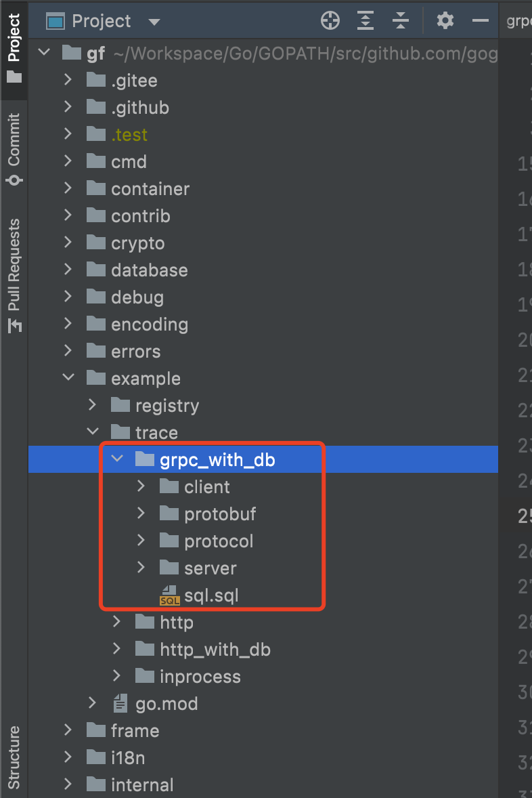Image resolution: width=532 pixels, height=798 pixels.
Task: Select the .test folder
Action: coord(129,135)
